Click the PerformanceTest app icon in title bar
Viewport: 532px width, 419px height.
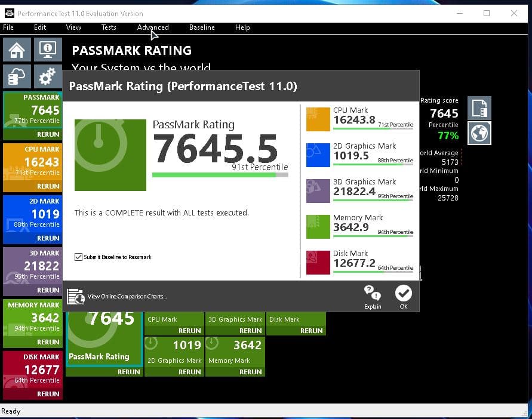tap(9, 13)
